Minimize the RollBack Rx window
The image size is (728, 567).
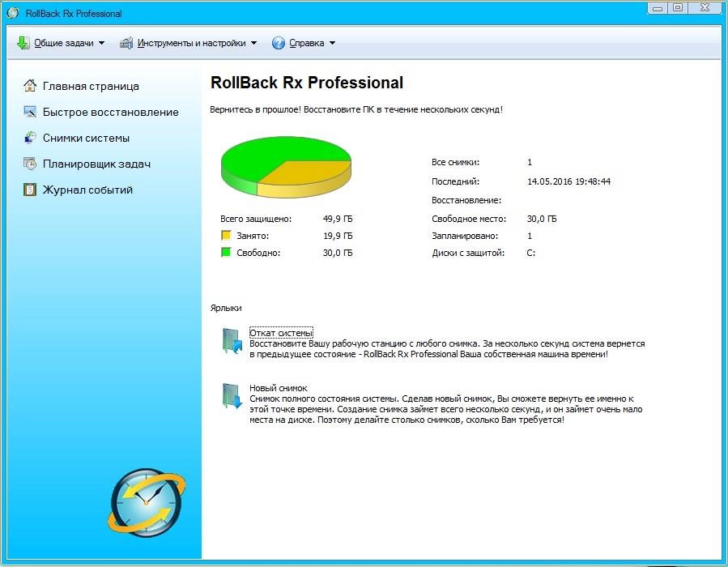tap(658, 8)
